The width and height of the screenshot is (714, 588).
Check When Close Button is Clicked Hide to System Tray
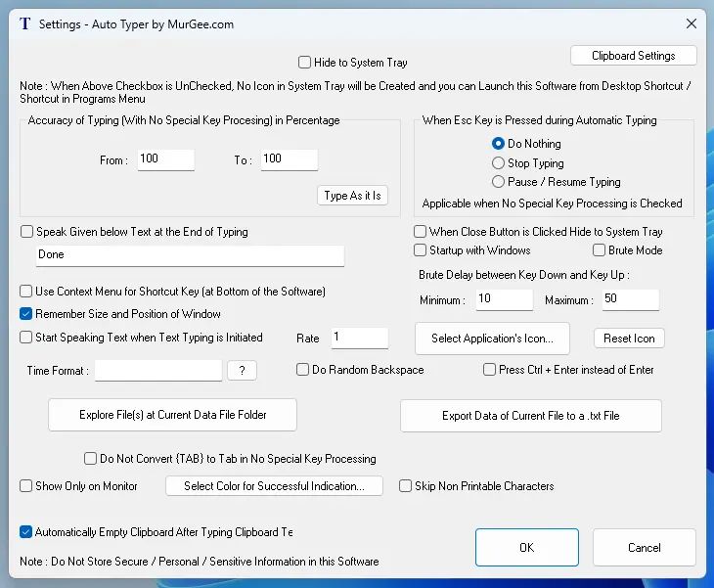point(420,232)
